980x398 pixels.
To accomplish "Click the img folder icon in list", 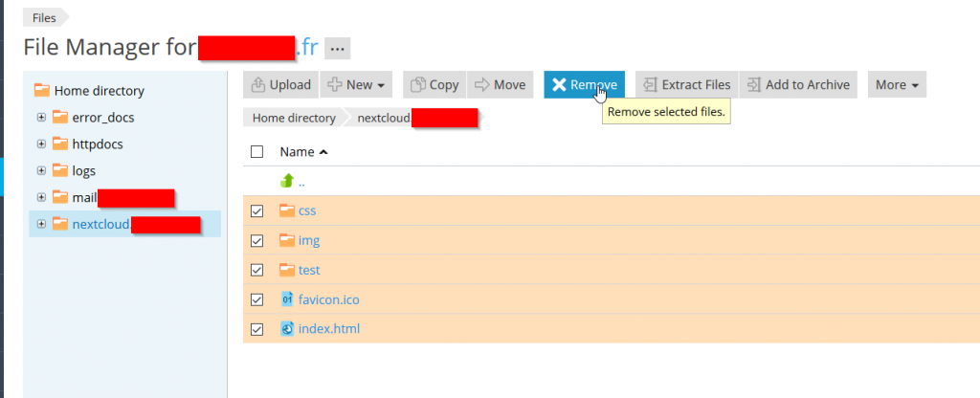I will [x=287, y=240].
